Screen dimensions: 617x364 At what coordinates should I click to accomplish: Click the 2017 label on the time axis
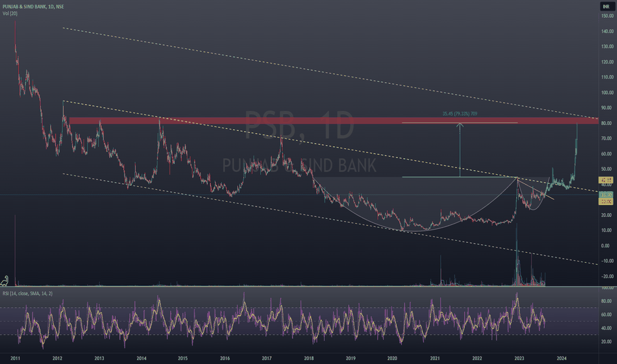(266, 359)
